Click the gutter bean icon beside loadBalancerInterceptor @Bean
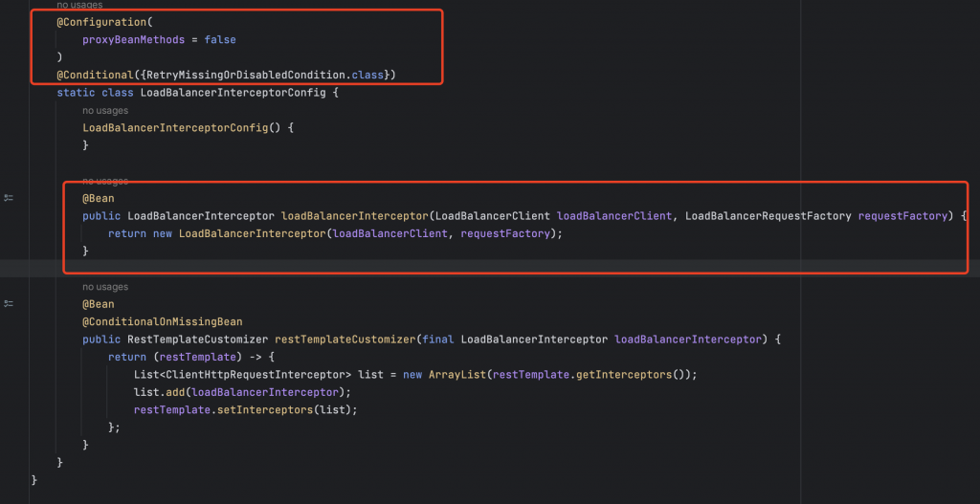 (9, 198)
